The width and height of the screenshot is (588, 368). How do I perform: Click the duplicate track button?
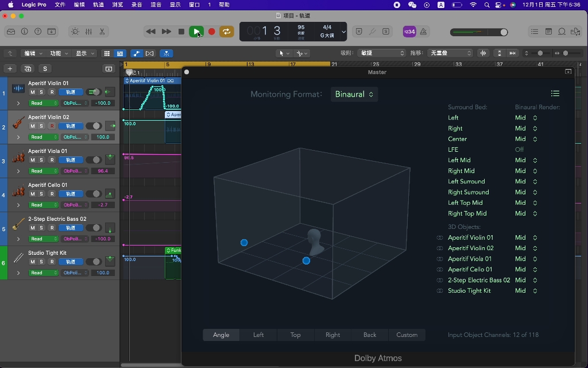28,69
